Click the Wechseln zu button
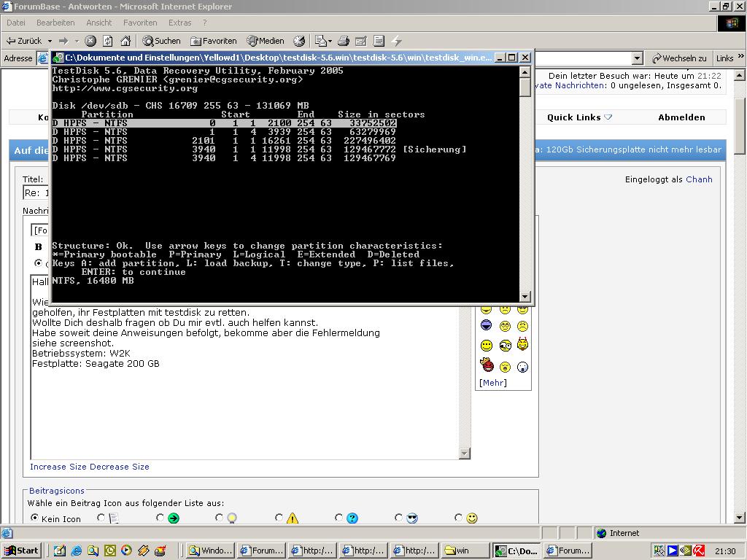 (680, 58)
